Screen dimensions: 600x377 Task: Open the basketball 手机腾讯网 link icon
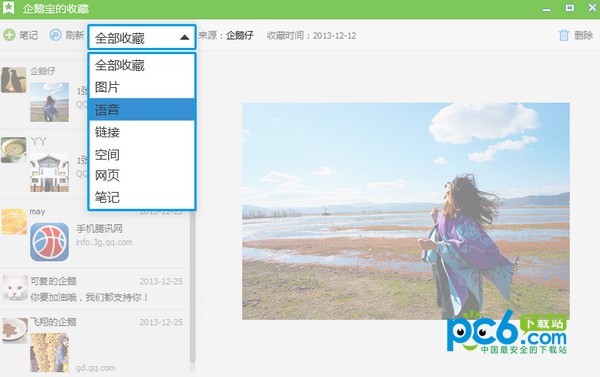click(x=49, y=242)
